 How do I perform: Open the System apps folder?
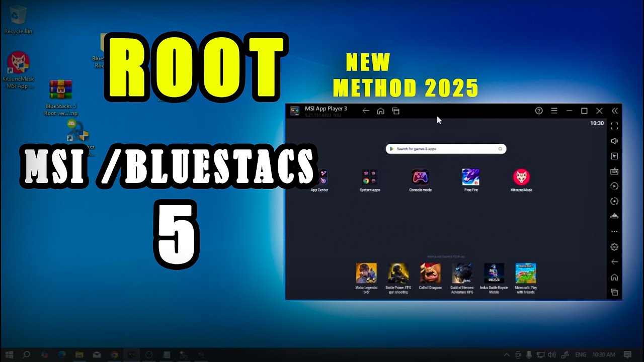370,177
